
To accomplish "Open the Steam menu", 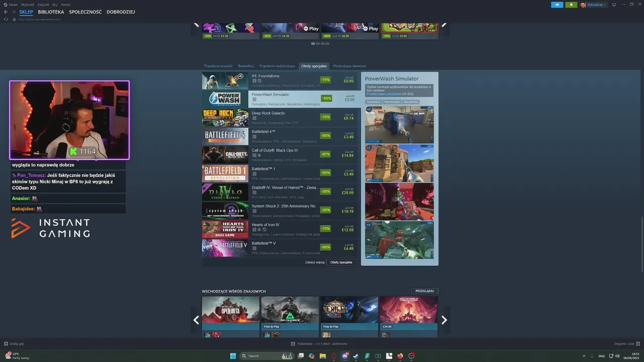I will click(x=11, y=5).
